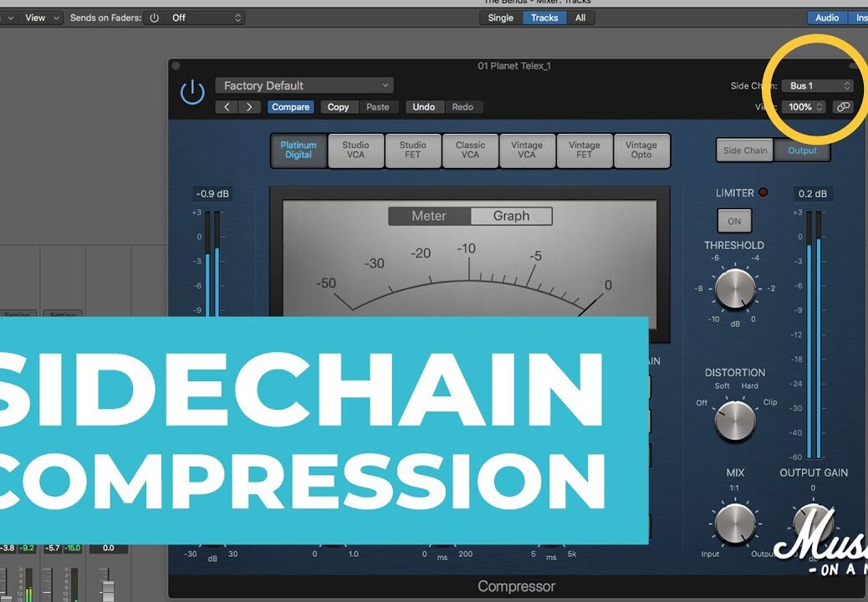Click the -0.9 dB input level readout

pos(212,194)
